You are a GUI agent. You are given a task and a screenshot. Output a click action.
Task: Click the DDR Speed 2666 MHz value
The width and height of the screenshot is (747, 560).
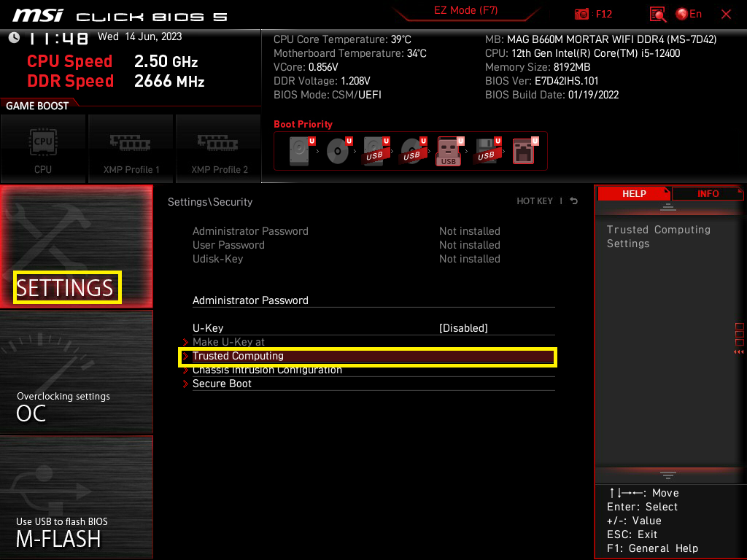click(169, 81)
